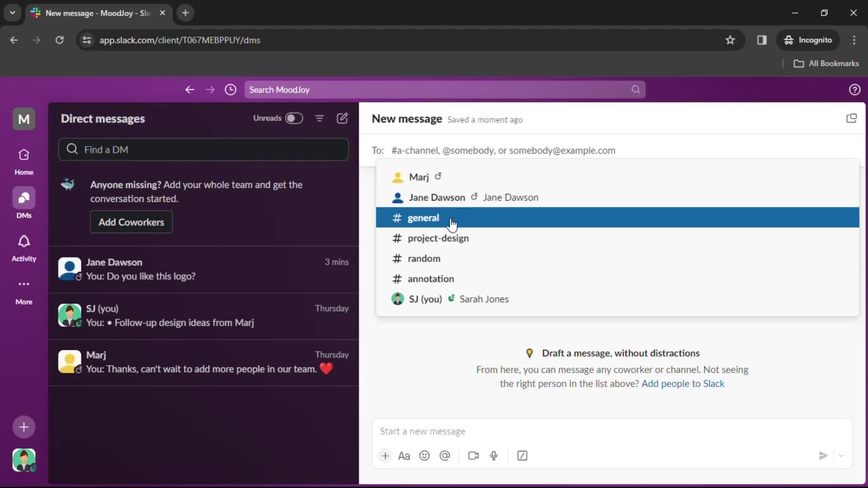The height and width of the screenshot is (488, 868).
Task: Click the plus attach icon in composer
Action: [x=385, y=456]
